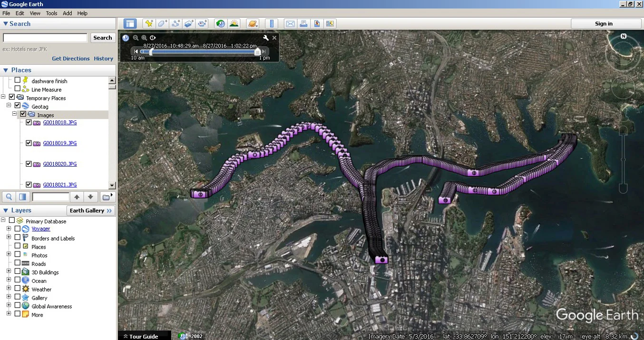Show the ruler measuring tool
This screenshot has width=644, height=340.
tap(272, 23)
